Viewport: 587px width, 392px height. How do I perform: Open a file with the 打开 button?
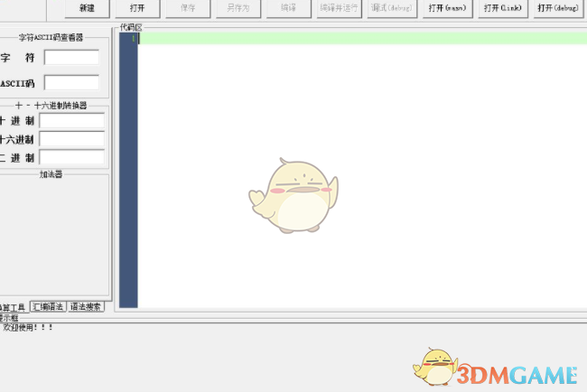[x=137, y=8]
